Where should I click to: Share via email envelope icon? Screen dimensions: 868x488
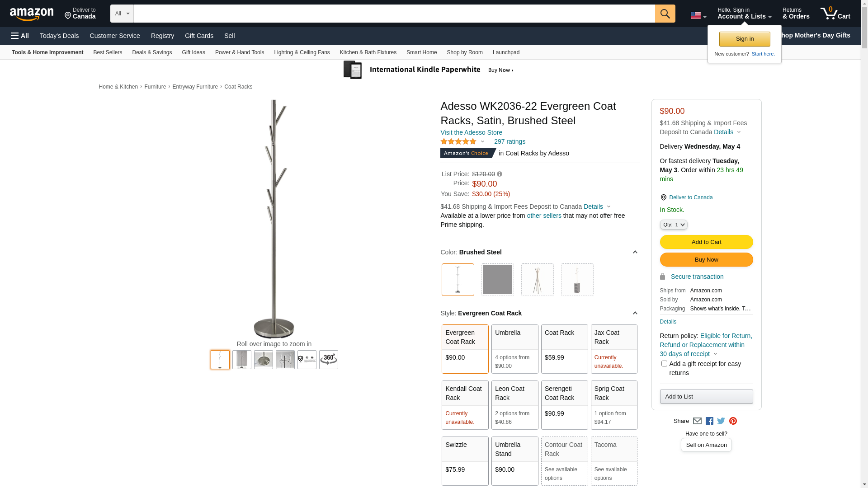pos(697,421)
